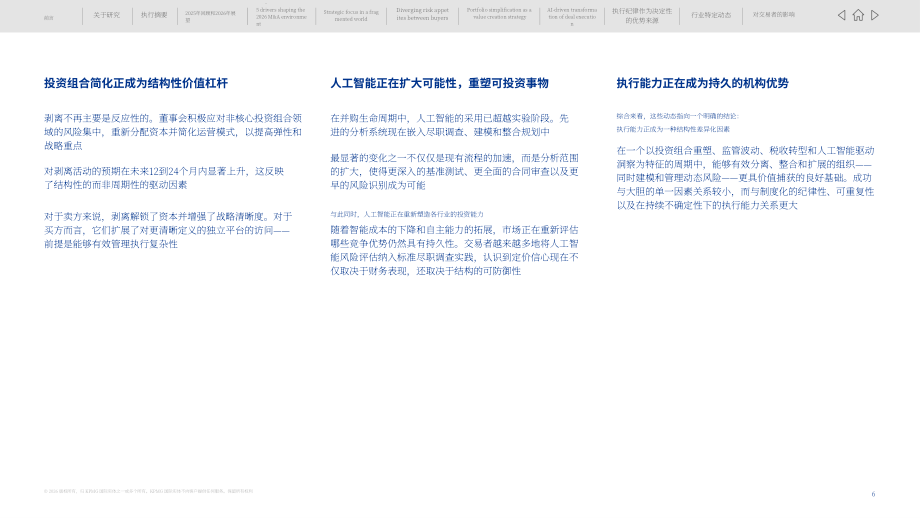The height and width of the screenshot is (518, 920).
Task: Go to the previous page arrow
Action: pos(841,15)
